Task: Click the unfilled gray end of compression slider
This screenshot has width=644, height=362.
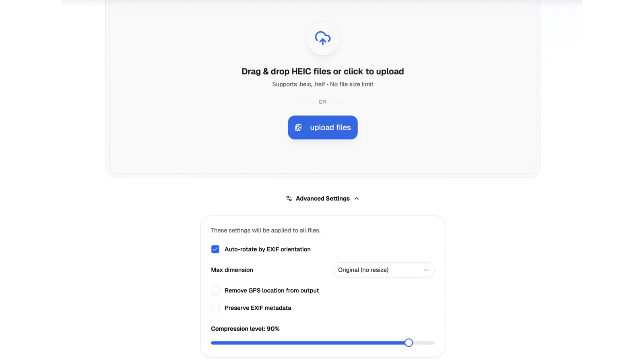Action: point(424,343)
